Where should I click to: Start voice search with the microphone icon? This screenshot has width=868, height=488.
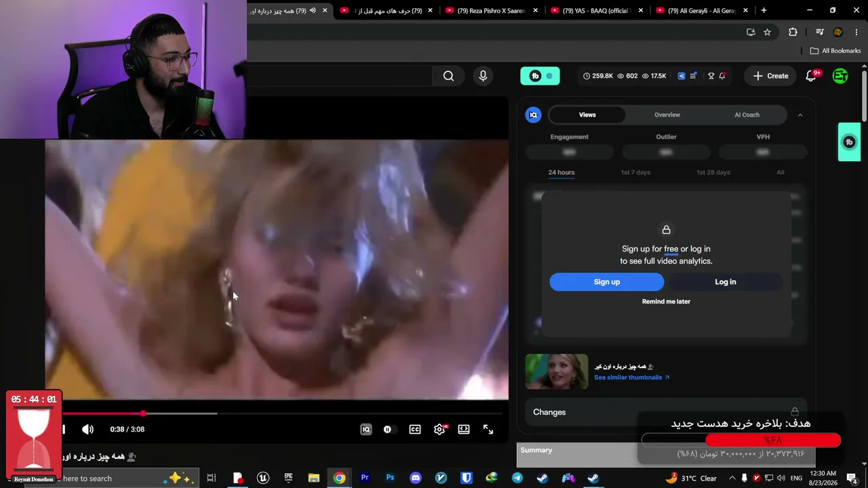pos(483,76)
